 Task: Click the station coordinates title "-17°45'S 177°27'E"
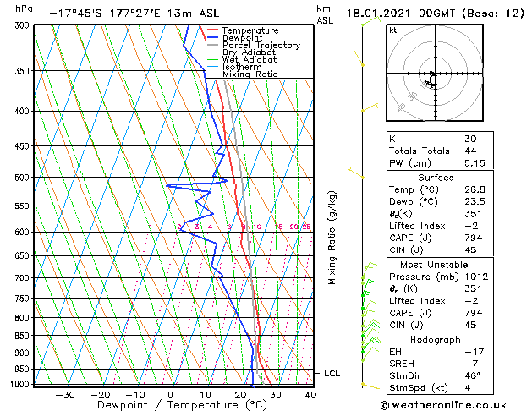coord(105,14)
